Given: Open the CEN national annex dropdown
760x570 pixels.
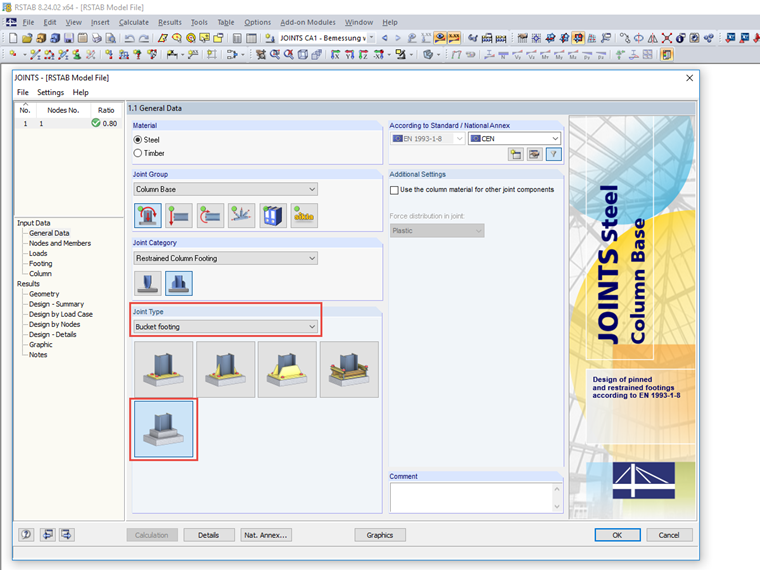Looking at the screenshot, I should (x=515, y=139).
